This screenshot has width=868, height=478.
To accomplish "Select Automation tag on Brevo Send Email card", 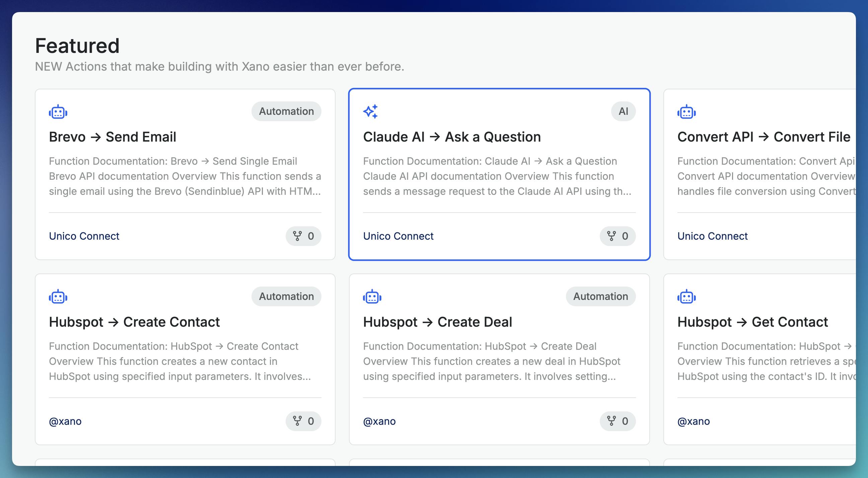I will (x=286, y=111).
